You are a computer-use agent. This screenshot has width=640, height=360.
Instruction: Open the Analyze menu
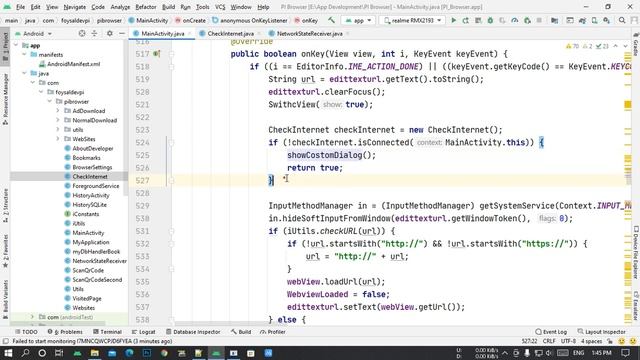(120, 7)
